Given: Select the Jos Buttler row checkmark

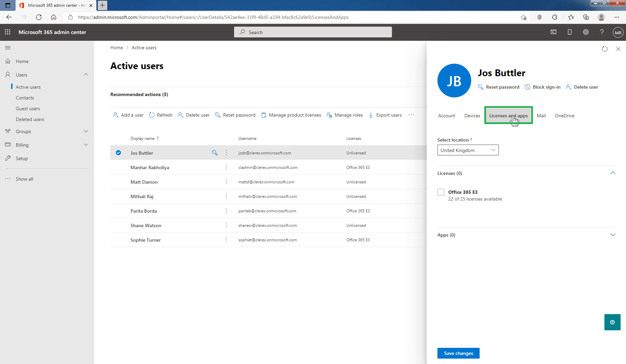Looking at the screenshot, I should coord(118,153).
